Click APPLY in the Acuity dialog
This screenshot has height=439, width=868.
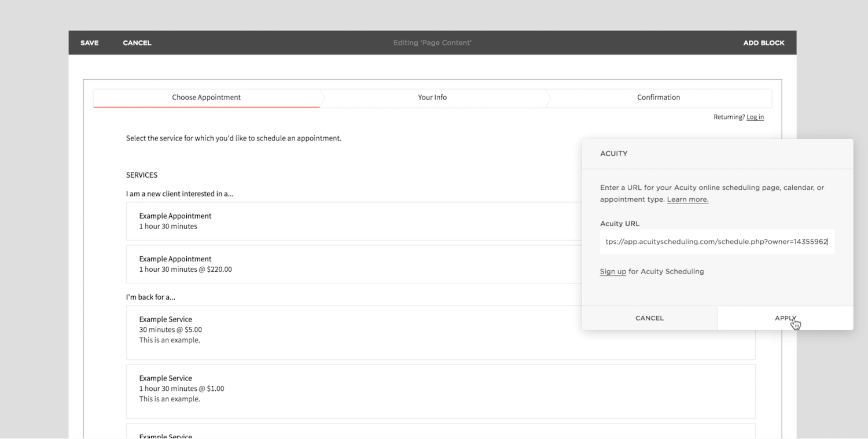click(x=785, y=318)
